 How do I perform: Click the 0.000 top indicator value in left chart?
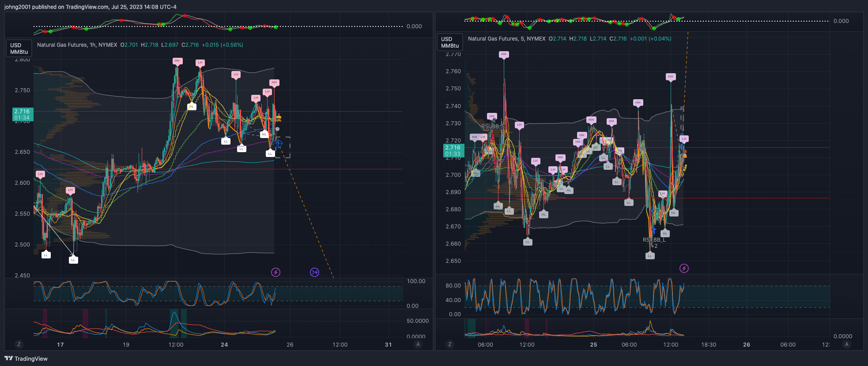(x=414, y=26)
